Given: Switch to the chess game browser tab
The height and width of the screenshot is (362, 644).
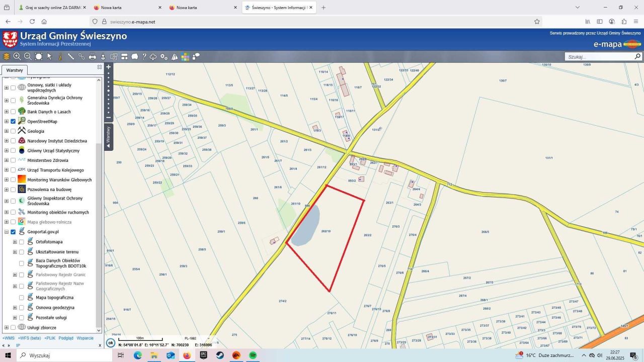Looking at the screenshot, I should pos(52,8).
